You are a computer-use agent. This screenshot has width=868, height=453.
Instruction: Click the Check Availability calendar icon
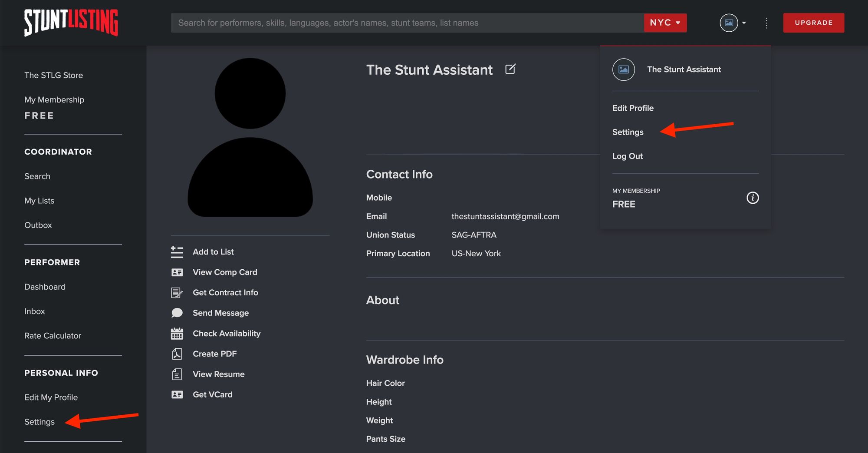pos(177,334)
